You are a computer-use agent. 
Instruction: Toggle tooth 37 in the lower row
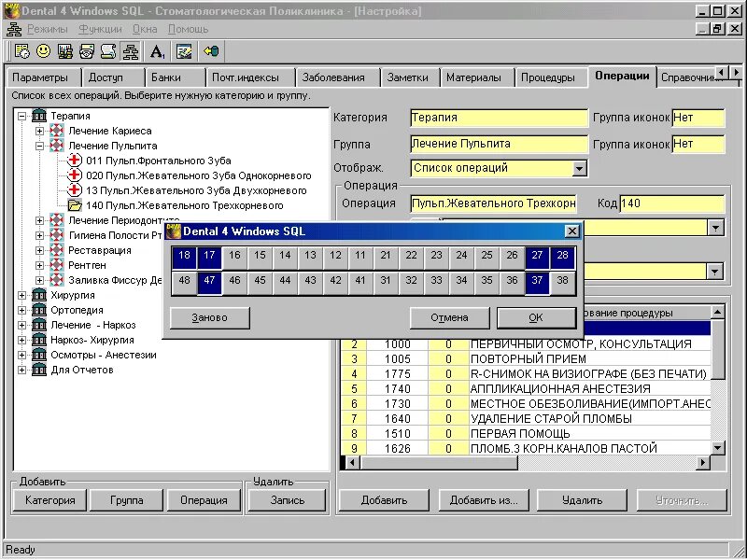point(538,281)
